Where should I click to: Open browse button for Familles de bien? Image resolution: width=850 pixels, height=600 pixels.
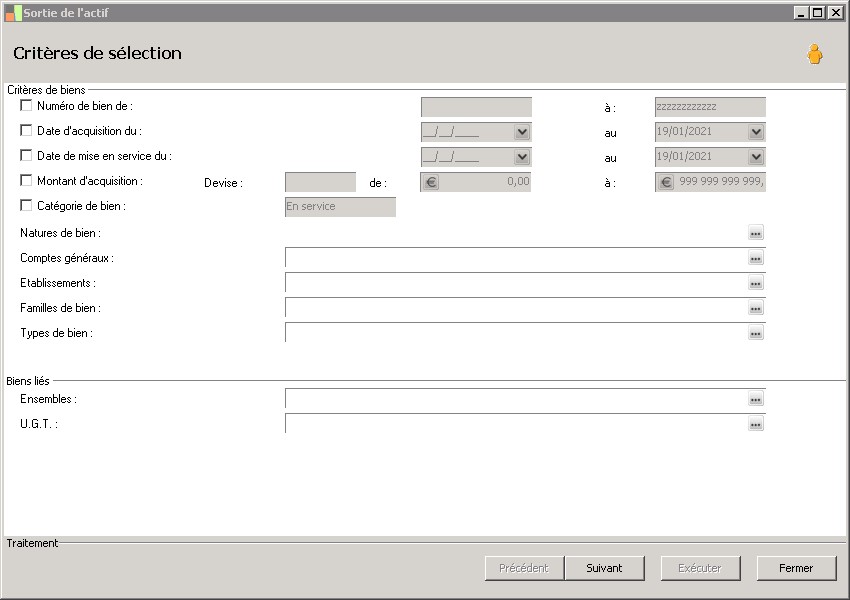(x=756, y=308)
